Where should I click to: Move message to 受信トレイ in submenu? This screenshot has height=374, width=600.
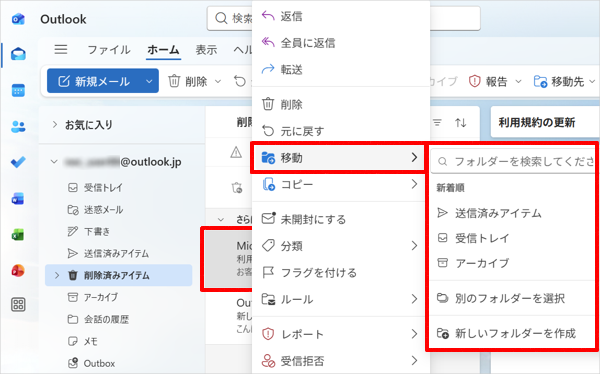513,238
